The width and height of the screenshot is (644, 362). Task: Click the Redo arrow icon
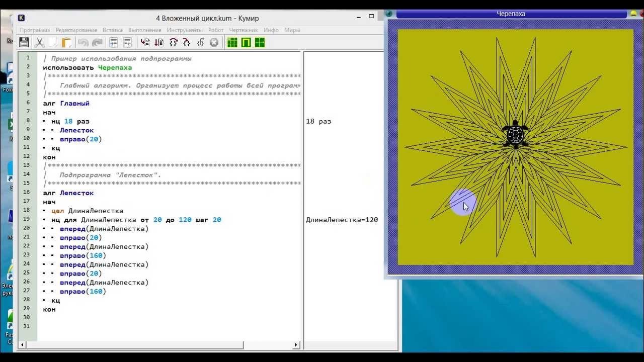tap(97, 42)
